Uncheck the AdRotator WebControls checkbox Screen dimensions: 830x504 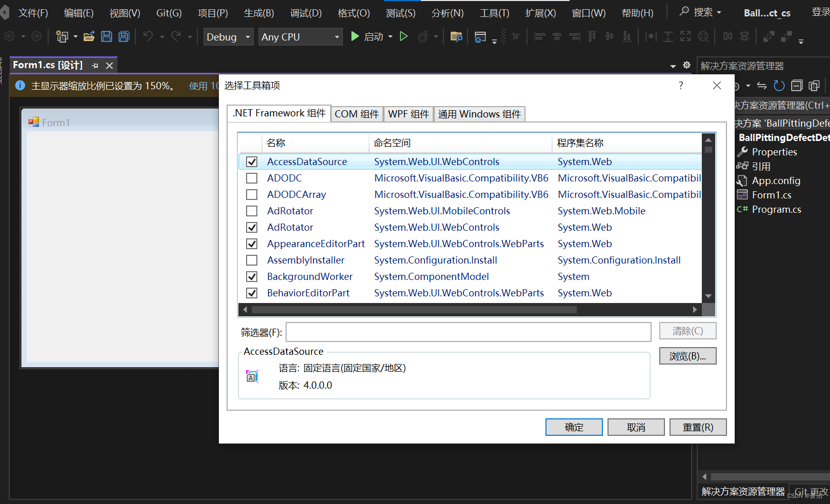click(252, 227)
